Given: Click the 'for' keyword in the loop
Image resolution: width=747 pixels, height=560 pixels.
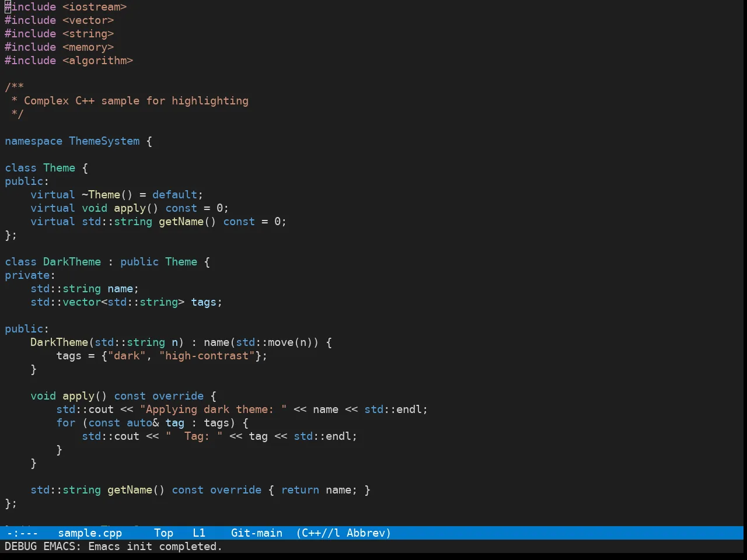Looking at the screenshot, I should point(66,423).
